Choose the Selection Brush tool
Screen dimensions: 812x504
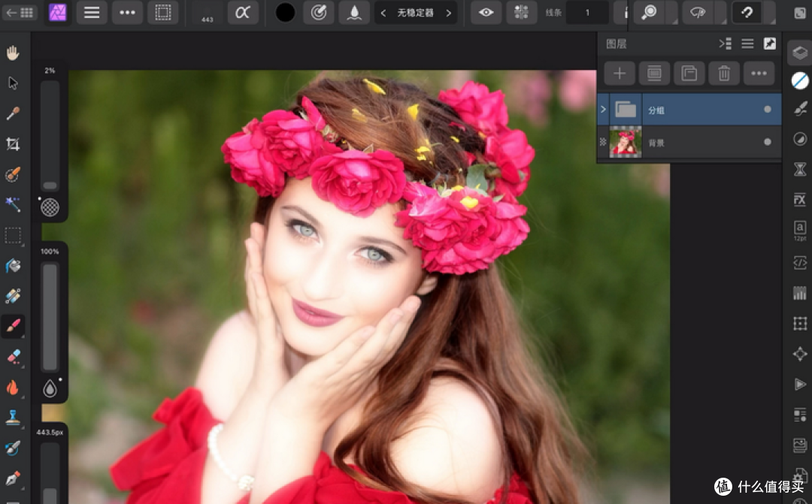tap(13, 174)
